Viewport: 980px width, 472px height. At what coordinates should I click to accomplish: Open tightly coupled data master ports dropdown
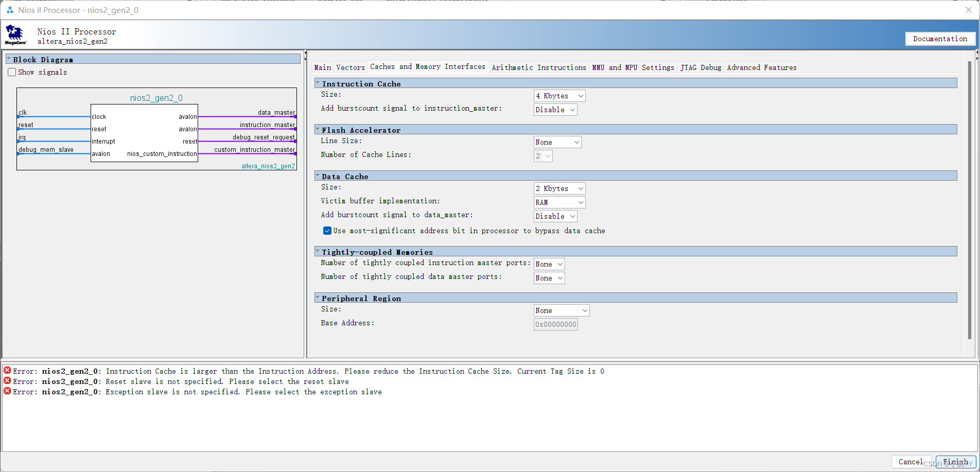[x=549, y=278]
